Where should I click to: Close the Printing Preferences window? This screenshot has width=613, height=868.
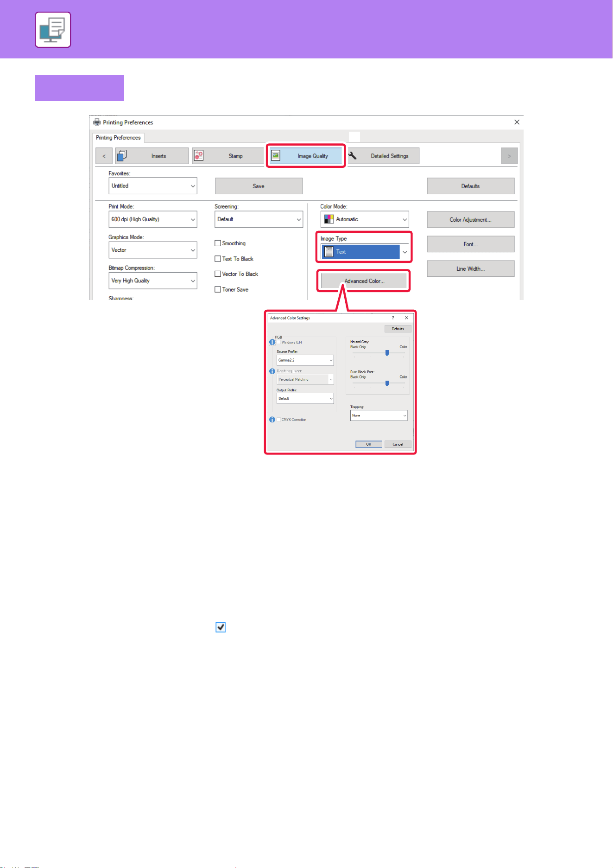517,122
